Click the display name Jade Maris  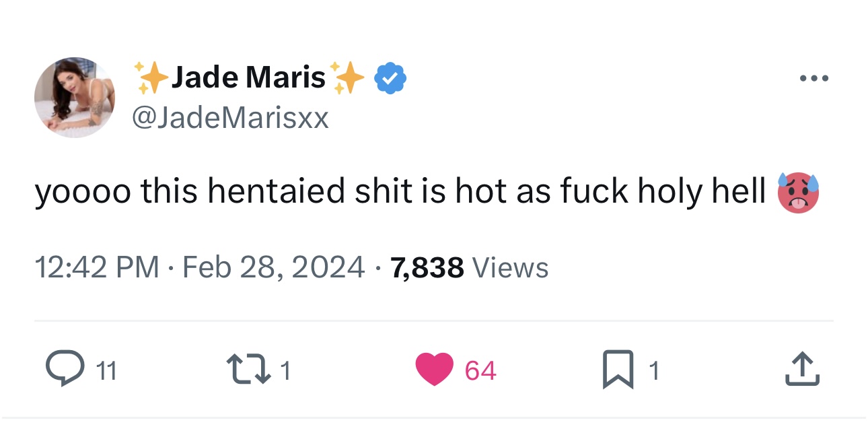click(248, 78)
